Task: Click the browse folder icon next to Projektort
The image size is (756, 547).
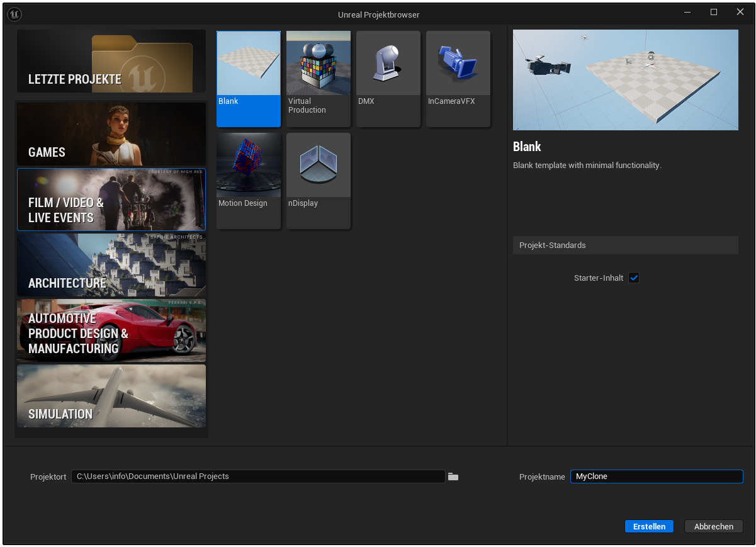Action: click(453, 477)
